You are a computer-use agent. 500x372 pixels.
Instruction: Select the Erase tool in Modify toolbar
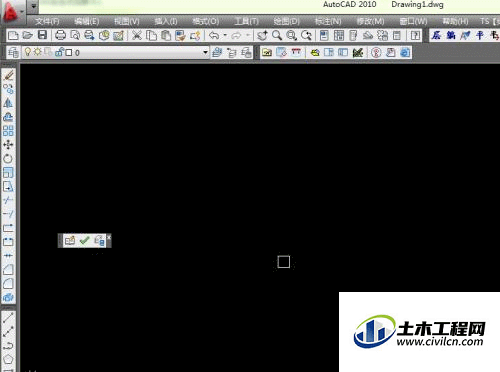(9, 75)
